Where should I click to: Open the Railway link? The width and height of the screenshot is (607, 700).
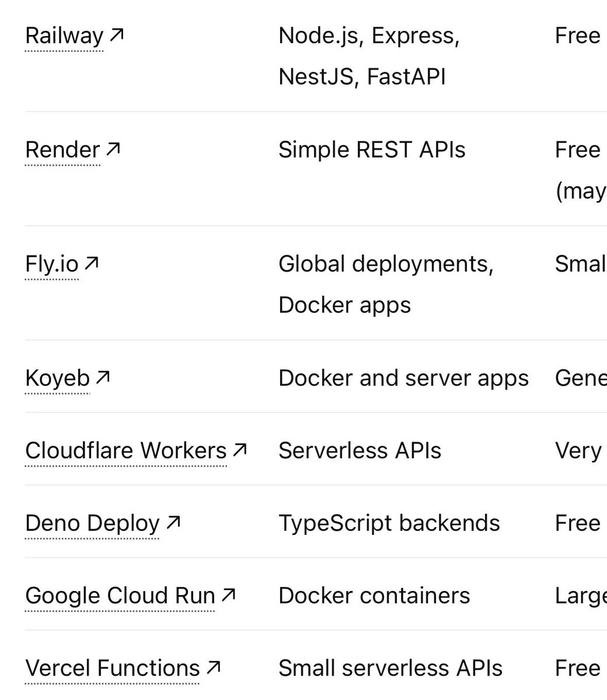coord(64,36)
